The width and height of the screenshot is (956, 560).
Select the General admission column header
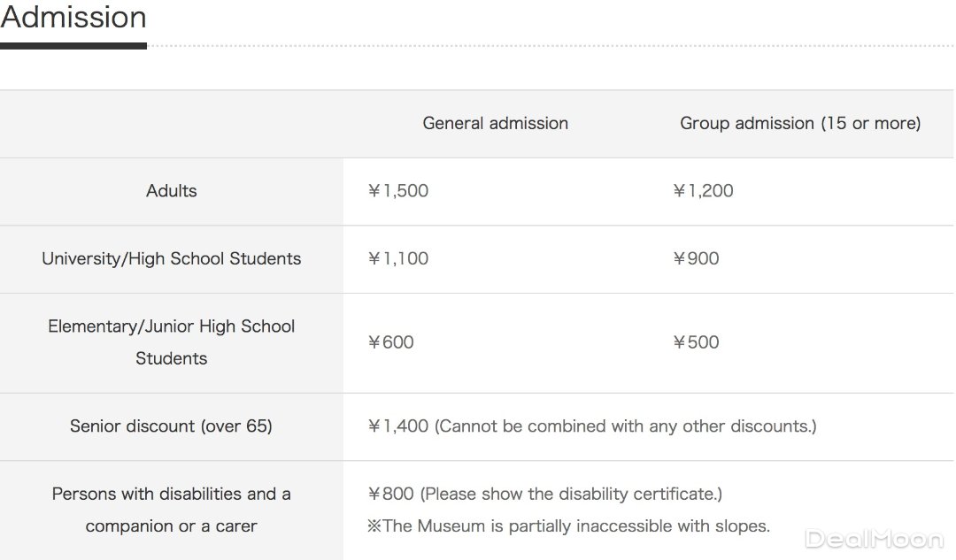[495, 123]
